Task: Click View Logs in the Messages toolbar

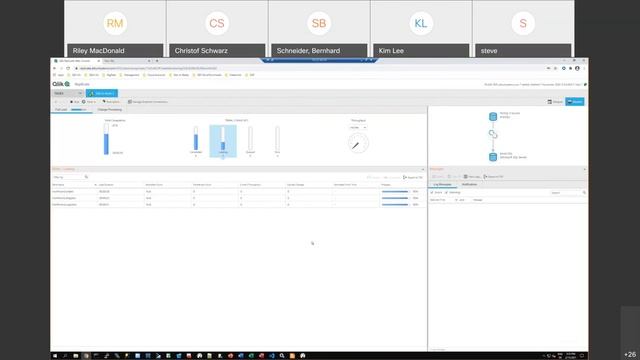Action: pos(472,177)
